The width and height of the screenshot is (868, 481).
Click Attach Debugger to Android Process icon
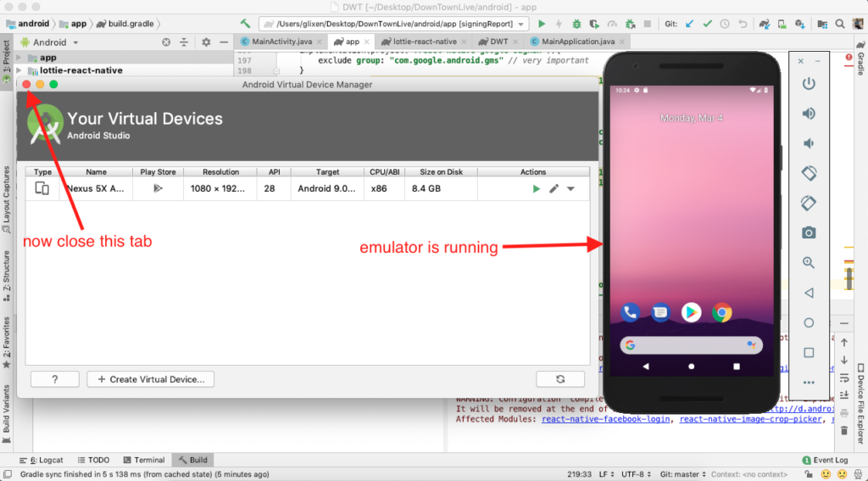click(630, 24)
